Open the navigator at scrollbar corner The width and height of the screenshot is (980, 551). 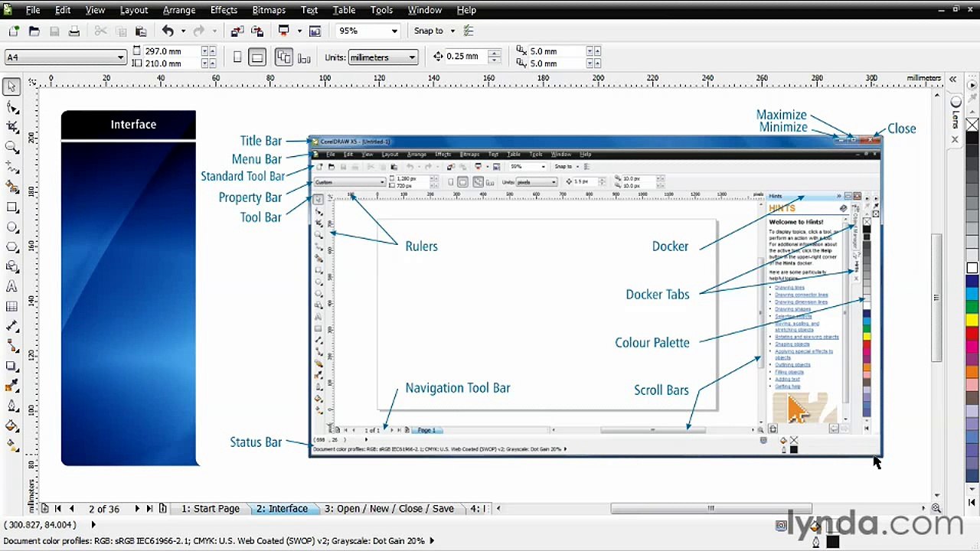click(x=936, y=508)
